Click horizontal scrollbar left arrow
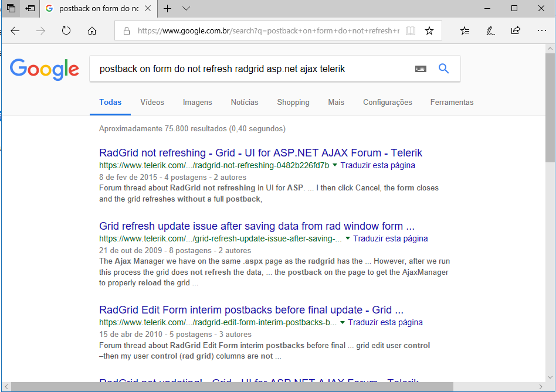556x392 pixels. click(6, 386)
